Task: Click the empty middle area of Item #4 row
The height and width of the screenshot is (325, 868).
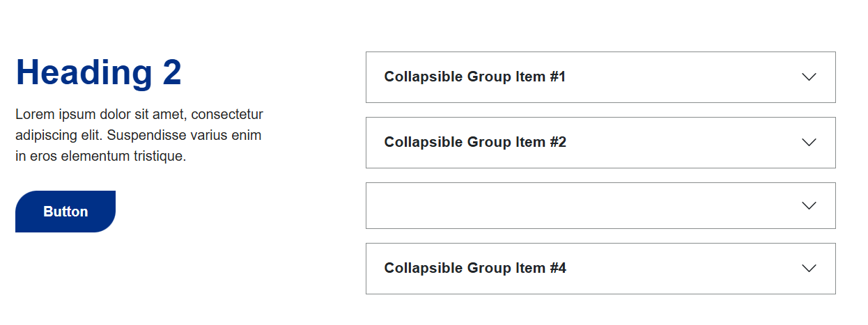Action: 683,269
